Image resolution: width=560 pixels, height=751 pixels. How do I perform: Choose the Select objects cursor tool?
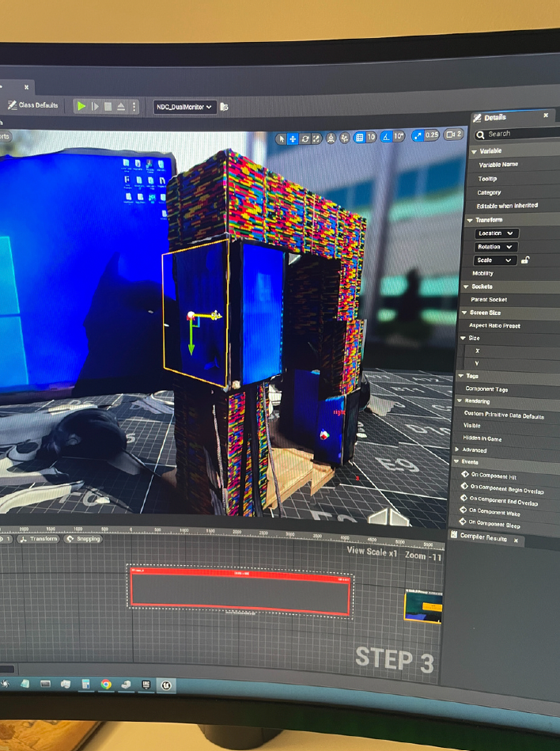[281, 139]
